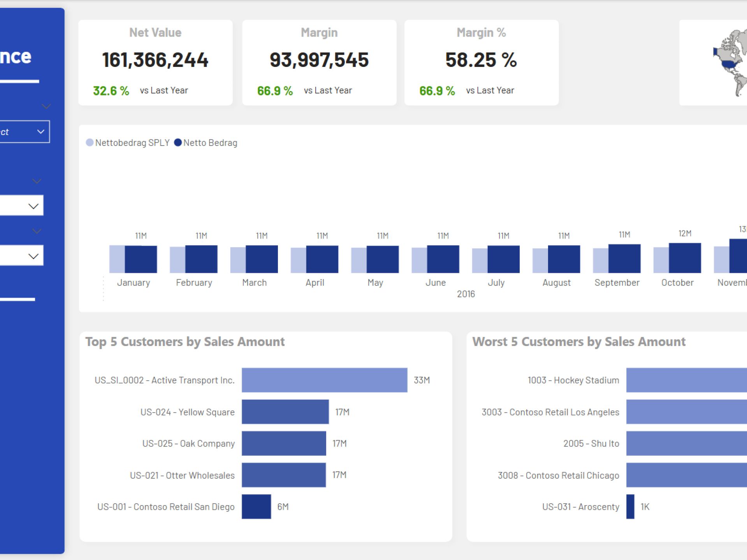Click the Margin % 58.25 % value
The width and height of the screenshot is (747, 560).
click(x=481, y=60)
